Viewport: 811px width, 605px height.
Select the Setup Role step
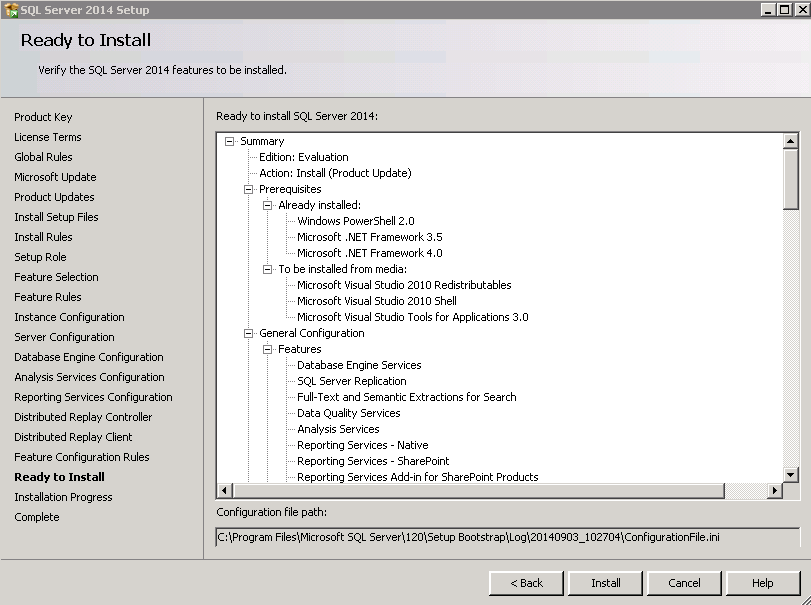click(40, 257)
